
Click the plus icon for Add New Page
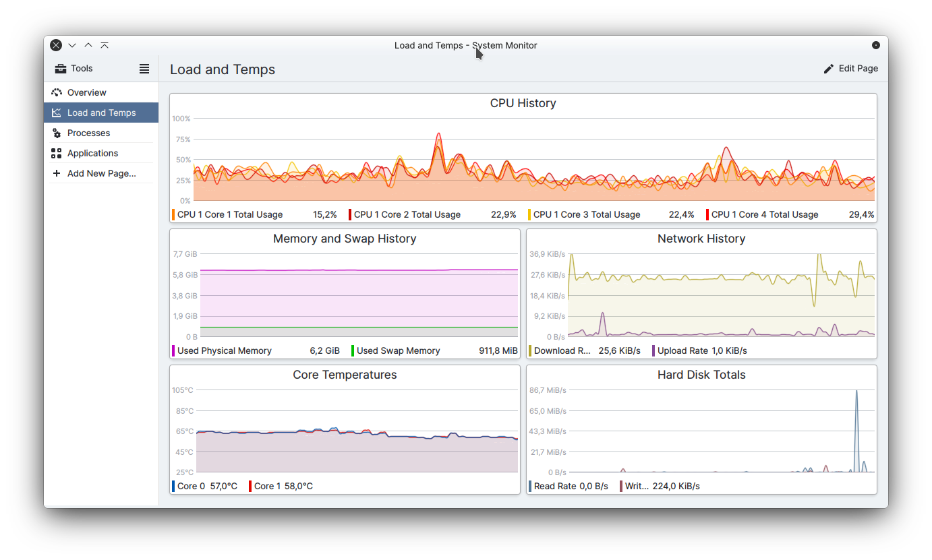point(57,173)
